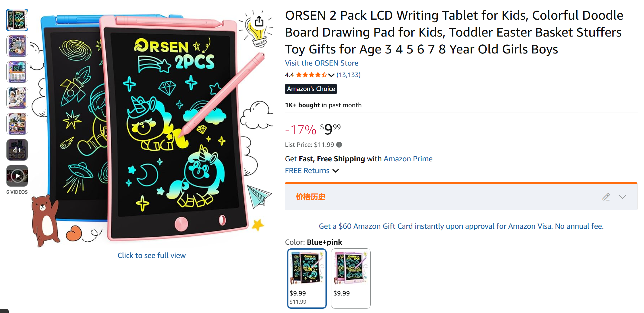Click to see full view of image
Screen dimensions: 644x313
pos(152,256)
